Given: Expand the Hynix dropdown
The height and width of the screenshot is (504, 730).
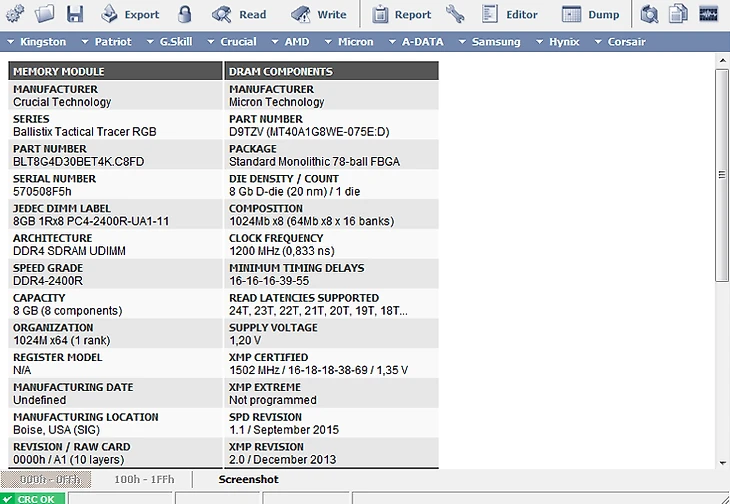Looking at the screenshot, I should 558,42.
